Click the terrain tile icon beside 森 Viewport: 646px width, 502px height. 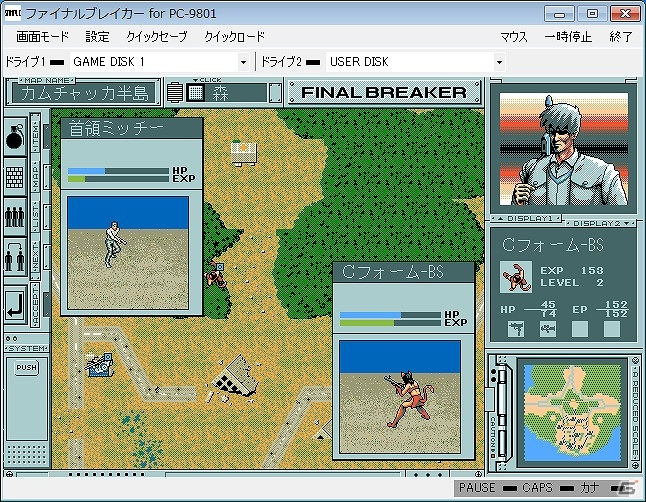pyautogui.click(x=195, y=93)
